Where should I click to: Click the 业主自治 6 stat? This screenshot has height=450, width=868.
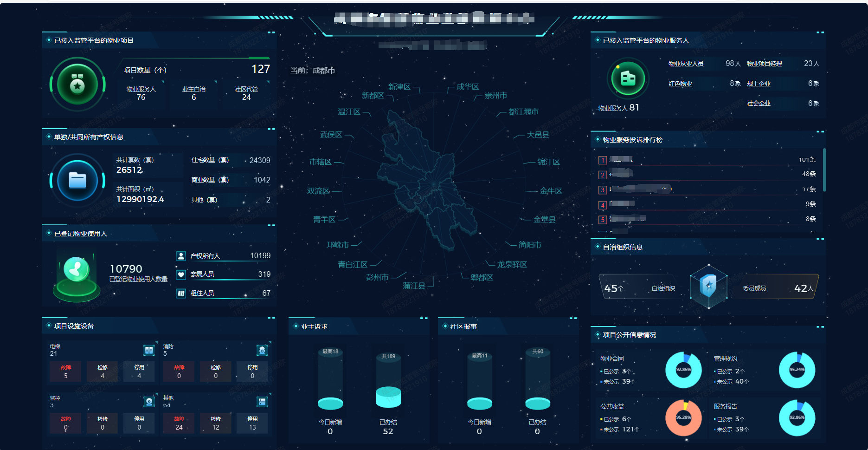pos(194,93)
